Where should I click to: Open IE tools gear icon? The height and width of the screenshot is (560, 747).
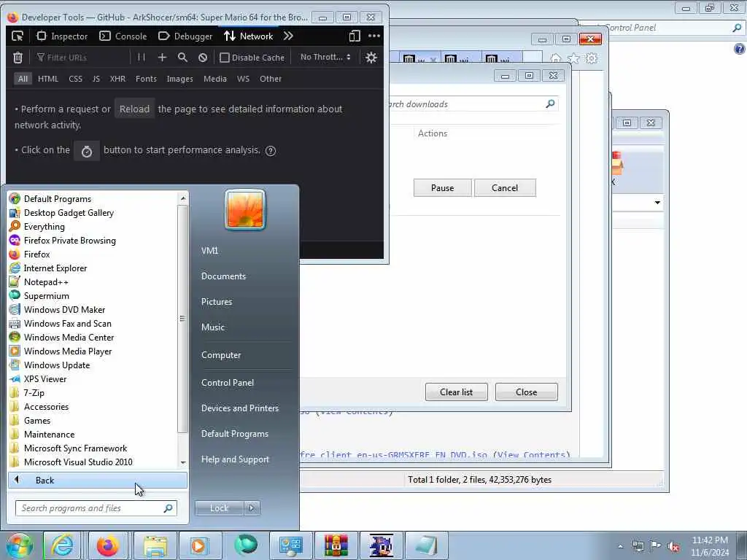pos(592,58)
